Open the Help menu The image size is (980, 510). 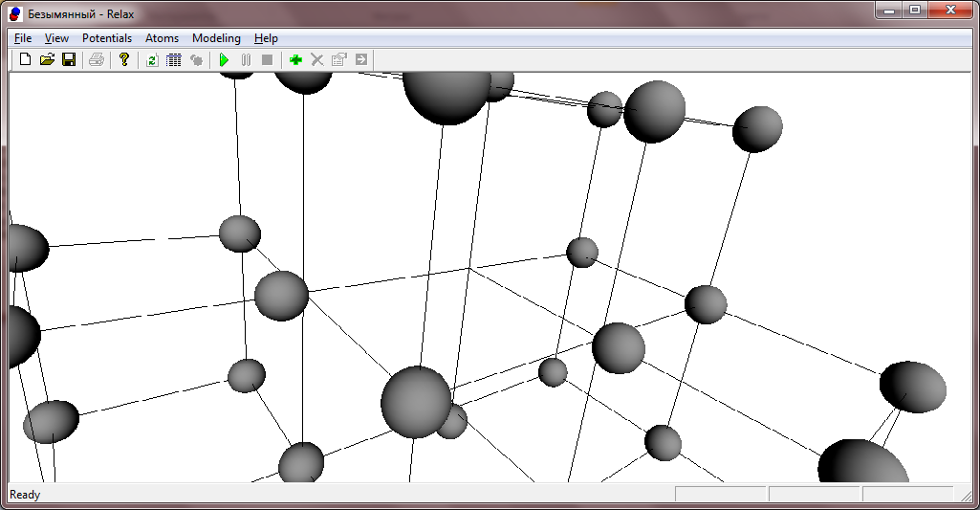coord(266,38)
